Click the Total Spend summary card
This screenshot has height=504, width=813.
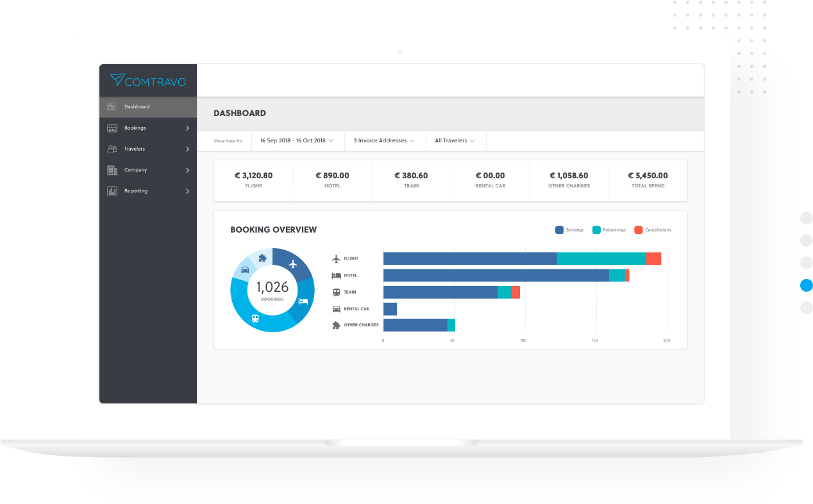pyautogui.click(x=647, y=180)
